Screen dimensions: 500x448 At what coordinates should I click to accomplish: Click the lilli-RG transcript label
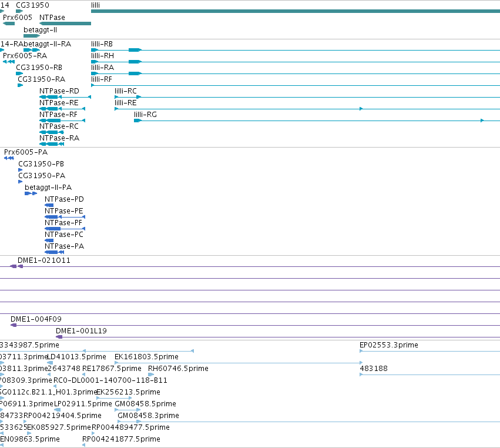point(145,115)
